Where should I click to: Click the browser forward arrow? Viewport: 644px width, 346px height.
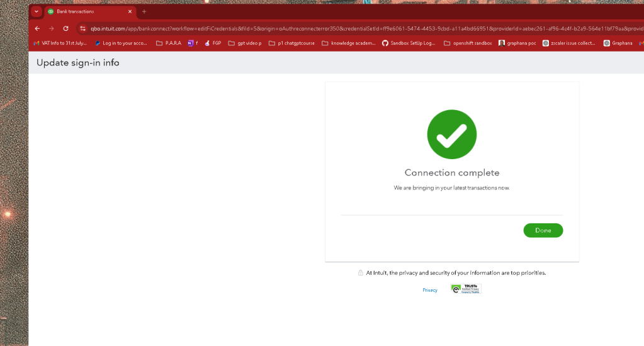52,28
